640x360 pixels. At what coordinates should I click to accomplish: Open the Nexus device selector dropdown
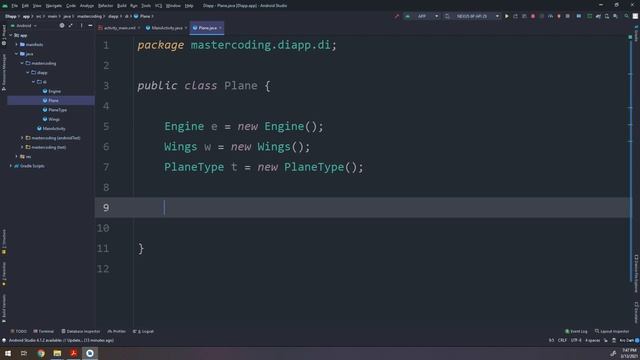(x=472, y=16)
